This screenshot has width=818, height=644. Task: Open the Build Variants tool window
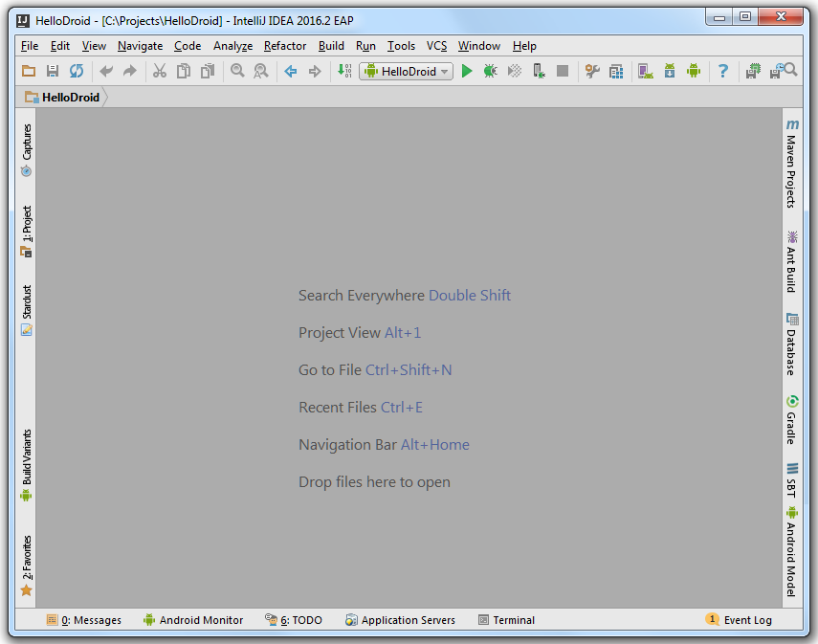26,464
